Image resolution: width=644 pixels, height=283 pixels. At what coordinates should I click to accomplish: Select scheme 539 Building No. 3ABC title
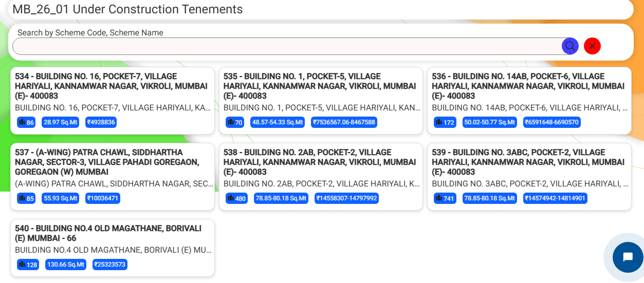[x=528, y=162]
